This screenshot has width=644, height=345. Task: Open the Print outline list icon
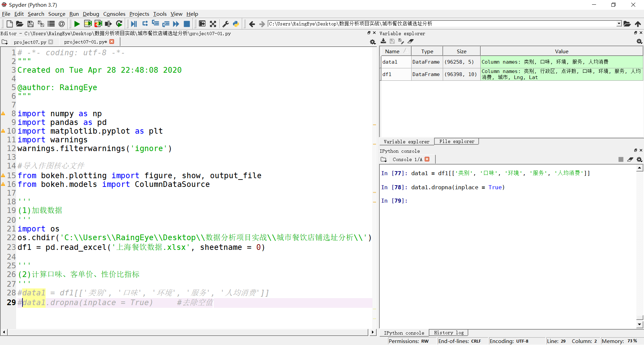pos(51,24)
